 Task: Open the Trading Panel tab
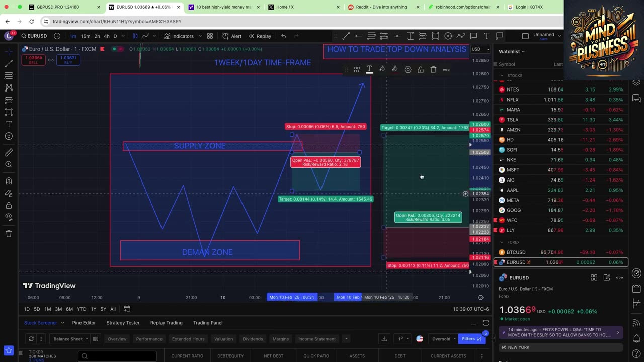[208, 323]
